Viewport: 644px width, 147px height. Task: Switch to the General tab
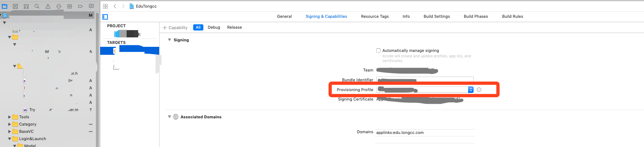tap(284, 16)
